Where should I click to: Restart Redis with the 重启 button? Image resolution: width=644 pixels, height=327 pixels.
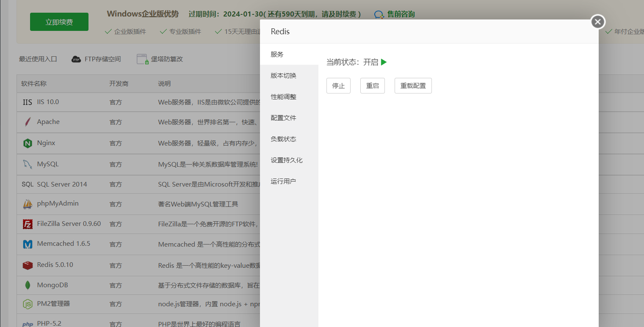point(373,86)
